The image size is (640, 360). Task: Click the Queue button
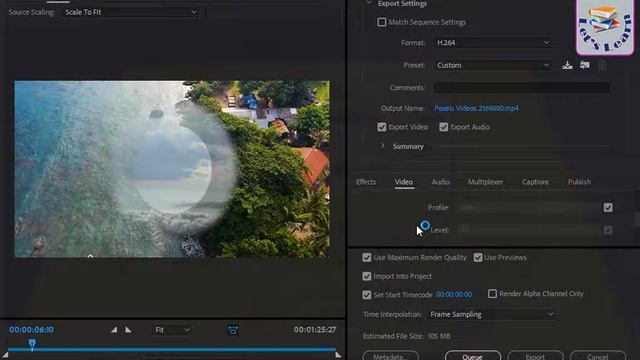(x=473, y=356)
